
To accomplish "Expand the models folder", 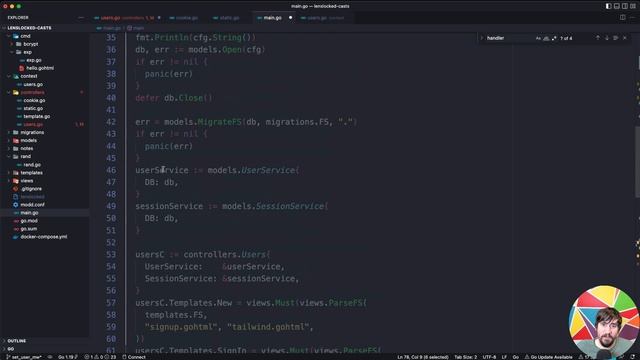I will point(45,140).
